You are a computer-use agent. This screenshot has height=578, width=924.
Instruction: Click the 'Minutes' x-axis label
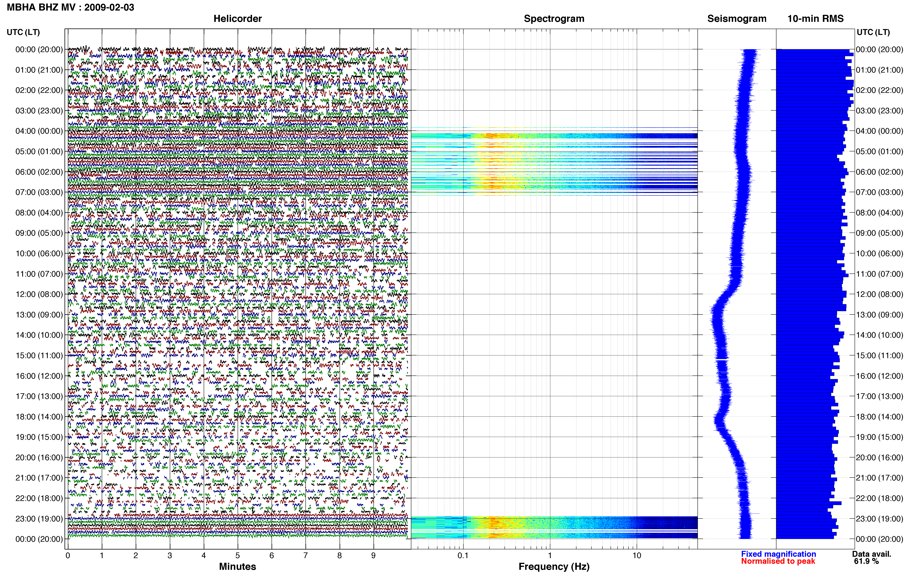click(x=238, y=566)
